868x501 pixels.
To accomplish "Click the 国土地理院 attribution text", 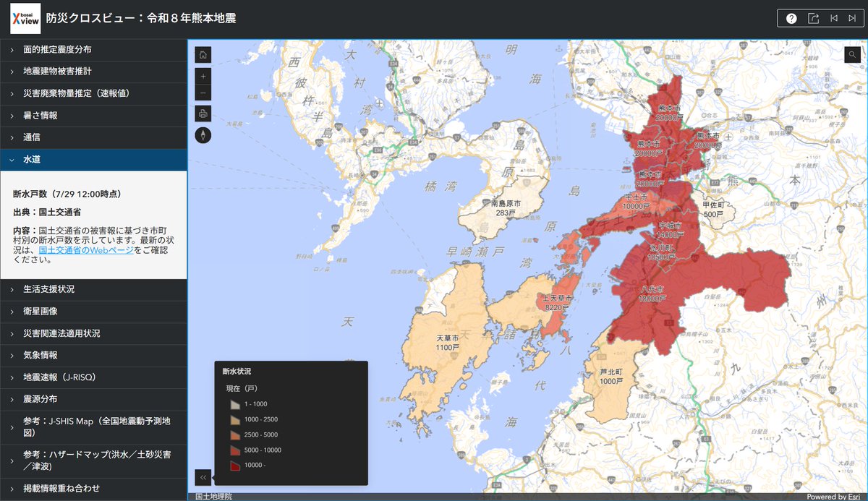I will coord(214,497).
